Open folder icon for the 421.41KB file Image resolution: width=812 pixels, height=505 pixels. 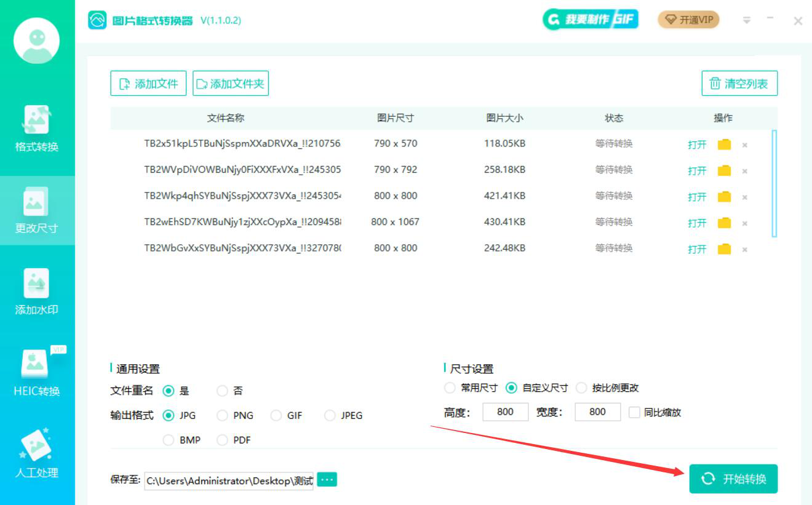[725, 197]
